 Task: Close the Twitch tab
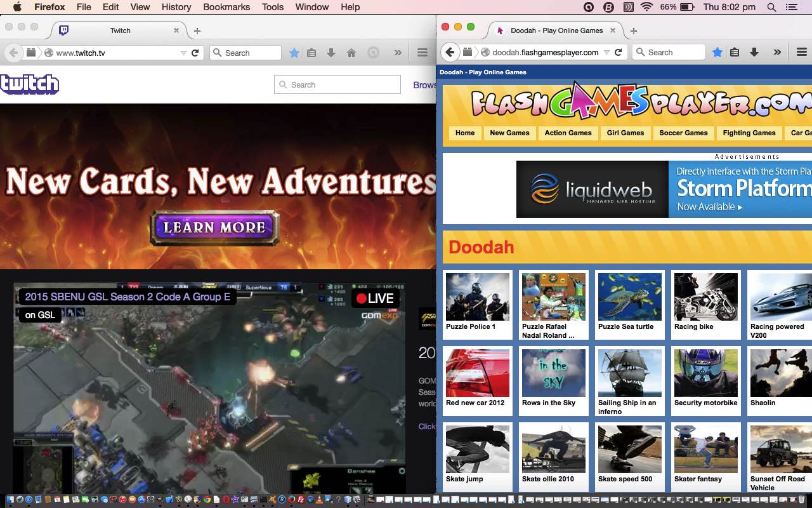coord(176,30)
